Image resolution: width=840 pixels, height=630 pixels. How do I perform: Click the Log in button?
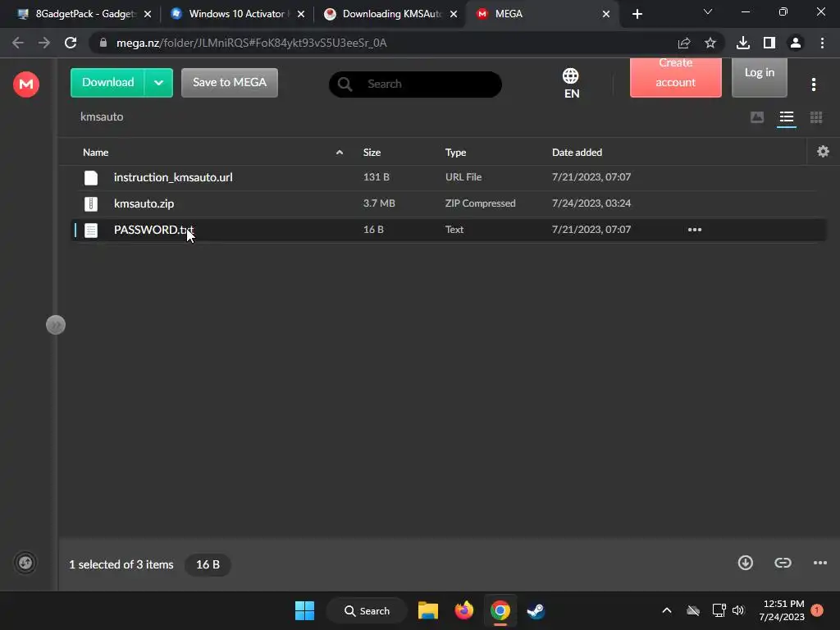coord(759,76)
